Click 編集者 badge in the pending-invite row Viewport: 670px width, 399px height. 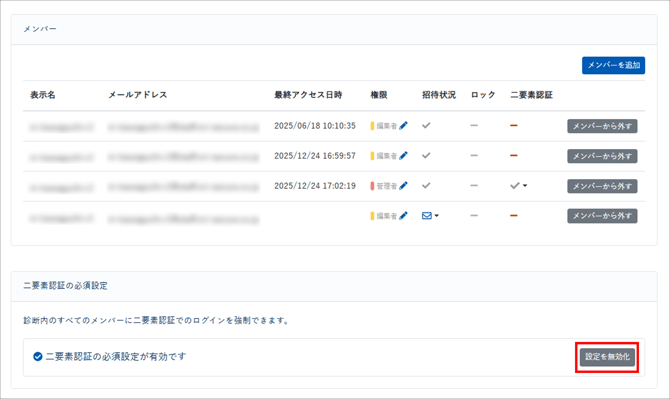[x=384, y=216]
